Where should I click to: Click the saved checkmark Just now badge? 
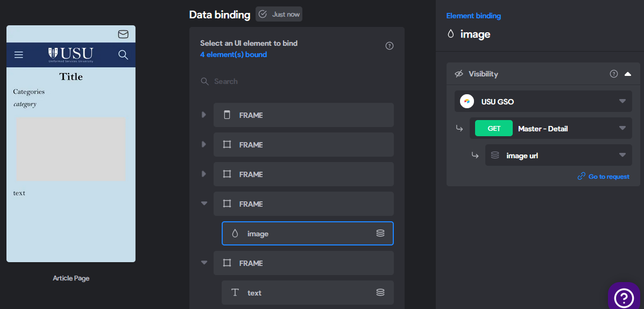279,14
